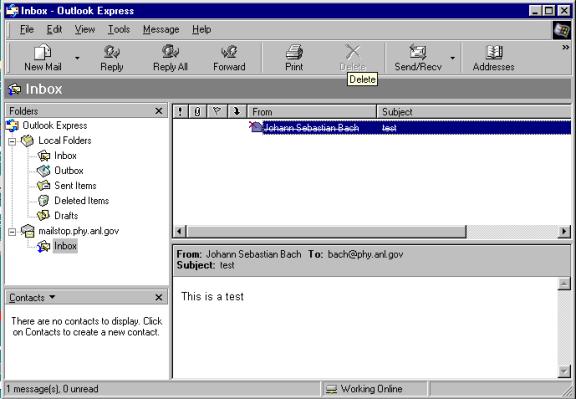Click the message list right scroll arrow
576x399 pixels.
[x=564, y=231]
